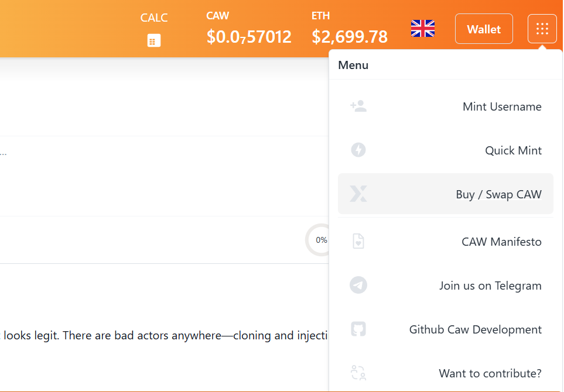Select Mint Username menu item
564x392 pixels.
click(445, 106)
